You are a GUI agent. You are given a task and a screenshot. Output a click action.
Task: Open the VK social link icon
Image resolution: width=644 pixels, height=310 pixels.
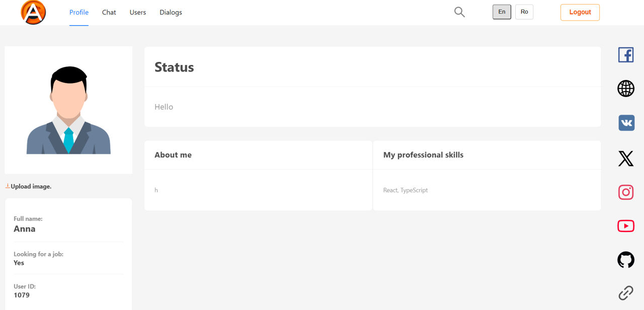(x=626, y=123)
